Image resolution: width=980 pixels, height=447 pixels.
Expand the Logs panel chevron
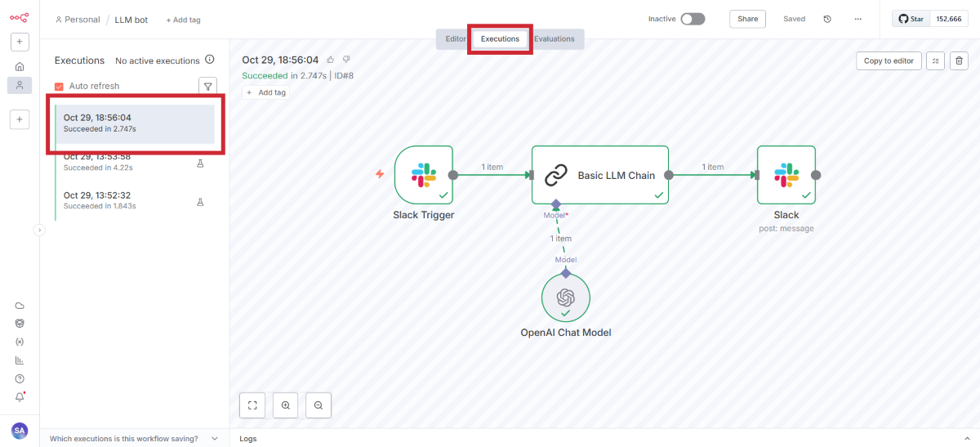968,439
